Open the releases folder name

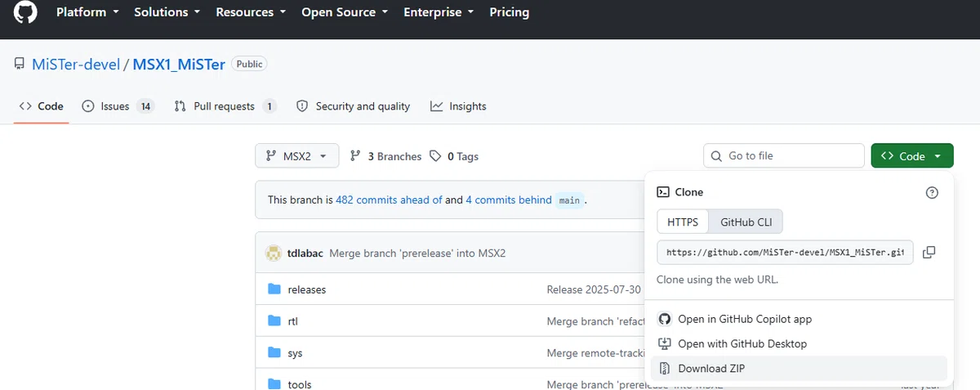(307, 289)
